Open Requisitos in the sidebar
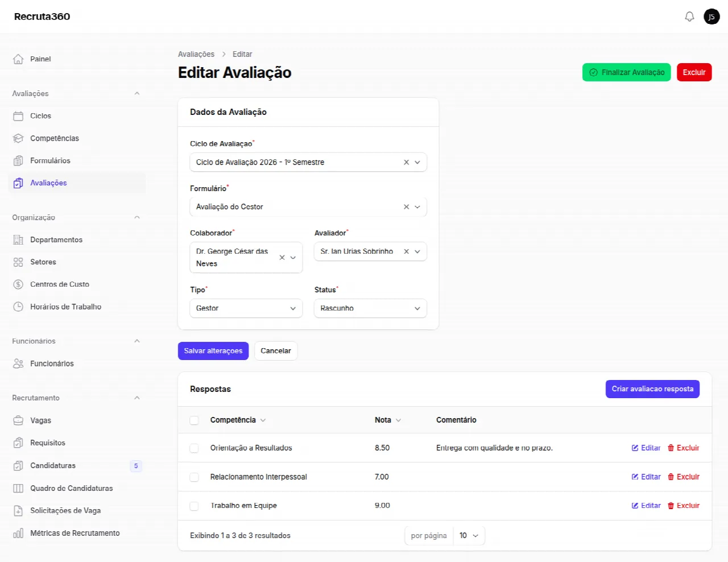This screenshot has height=562, width=728. [77, 443]
